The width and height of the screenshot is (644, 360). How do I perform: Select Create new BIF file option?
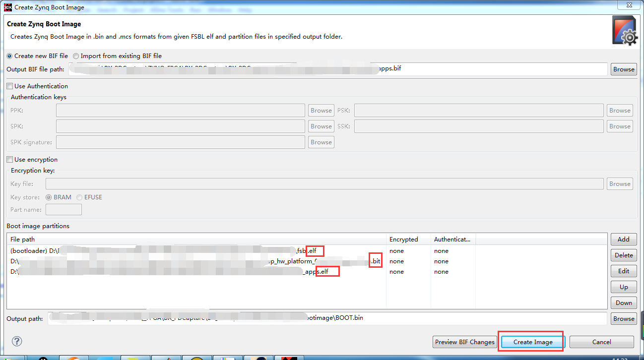click(x=10, y=56)
